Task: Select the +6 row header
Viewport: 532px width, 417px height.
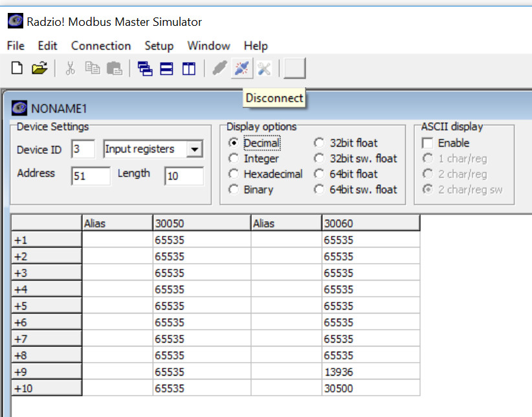Action: tap(47, 322)
